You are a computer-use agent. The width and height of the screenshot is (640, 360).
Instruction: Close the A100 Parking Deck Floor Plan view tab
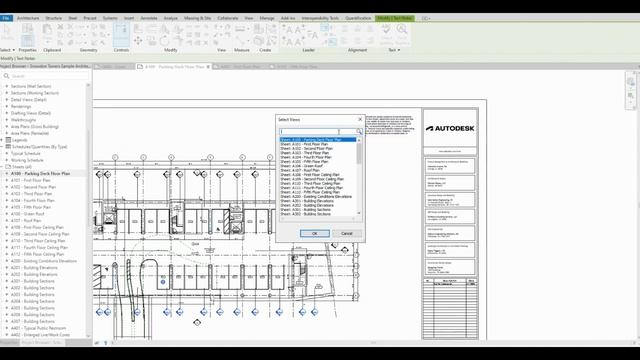(x=208, y=67)
